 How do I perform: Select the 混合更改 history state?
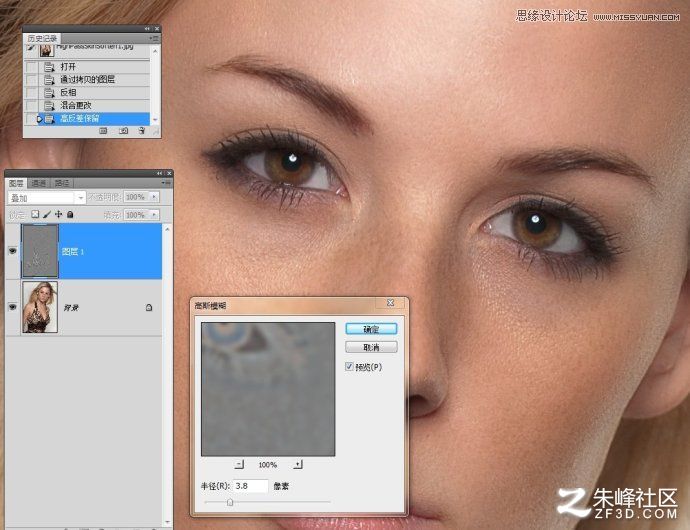tap(87, 106)
